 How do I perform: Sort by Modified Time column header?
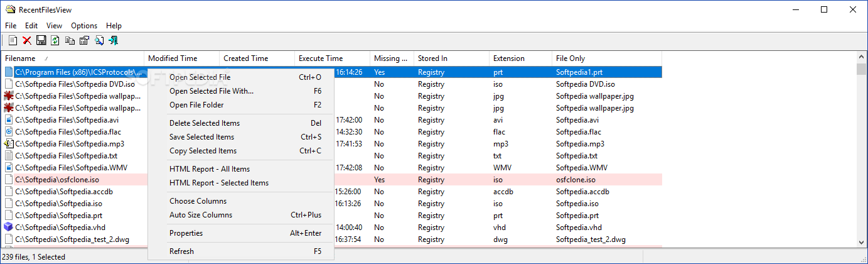pyautogui.click(x=182, y=58)
